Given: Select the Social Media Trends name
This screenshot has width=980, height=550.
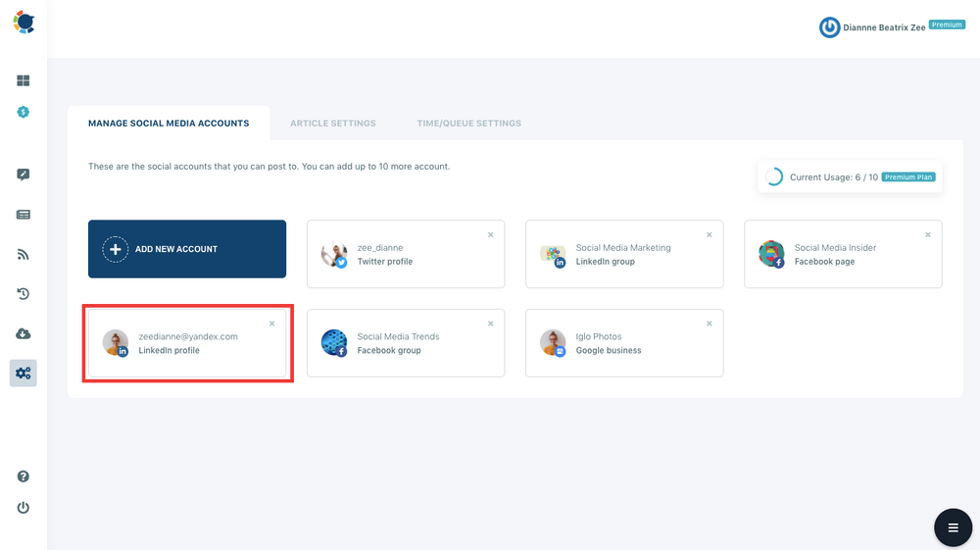Looking at the screenshot, I should (398, 336).
